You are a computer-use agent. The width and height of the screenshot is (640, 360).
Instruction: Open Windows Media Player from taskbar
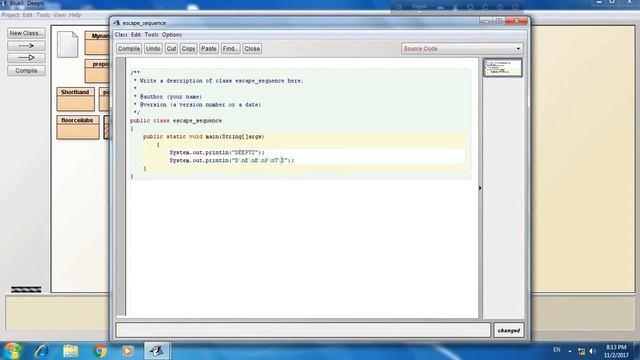point(127,351)
